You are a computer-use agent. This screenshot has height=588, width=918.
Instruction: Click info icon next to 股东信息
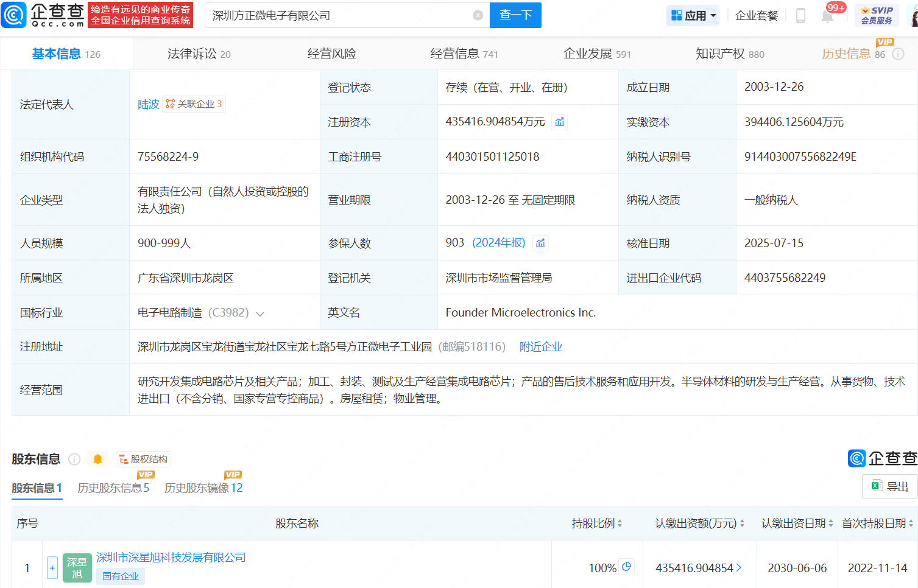pyautogui.click(x=74, y=459)
